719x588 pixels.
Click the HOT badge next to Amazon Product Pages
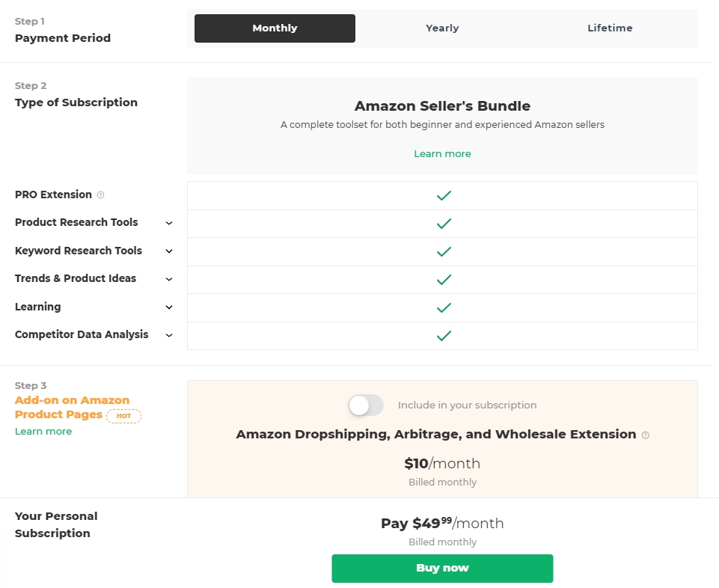point(123,416)
